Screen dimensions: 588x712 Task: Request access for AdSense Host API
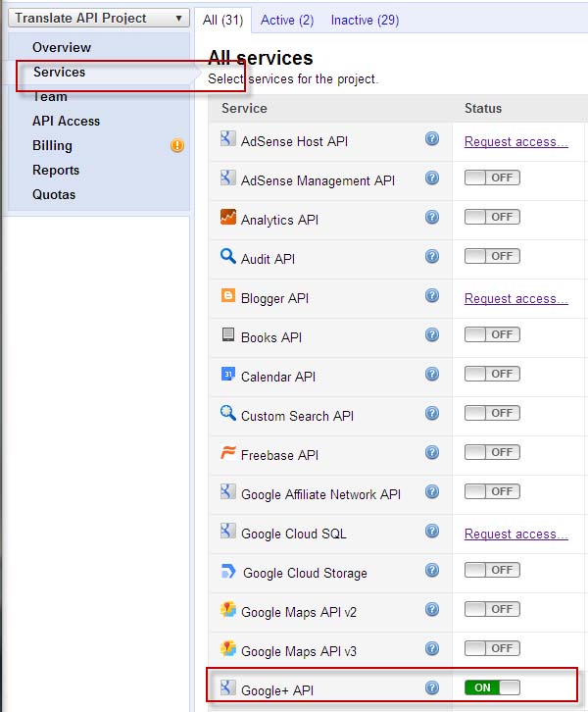(x=515, y=141)
